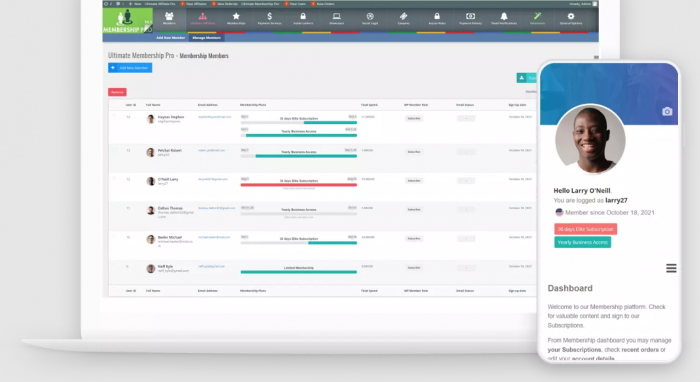The width and height of the screenshot is (700, 382).
Task: Tick the checkbox for Haynes Stephen row
Action: click(114, 116)
